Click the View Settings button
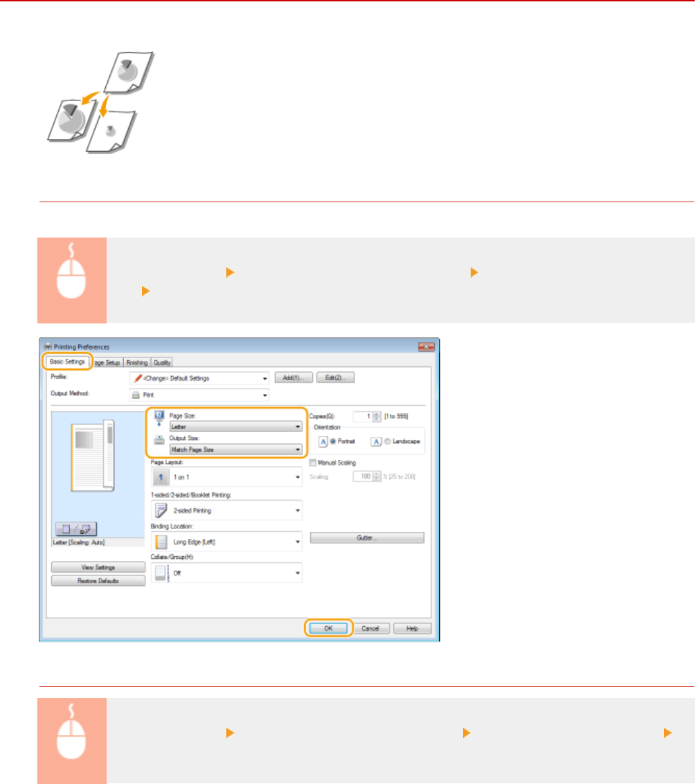 [x=98, y=567]
